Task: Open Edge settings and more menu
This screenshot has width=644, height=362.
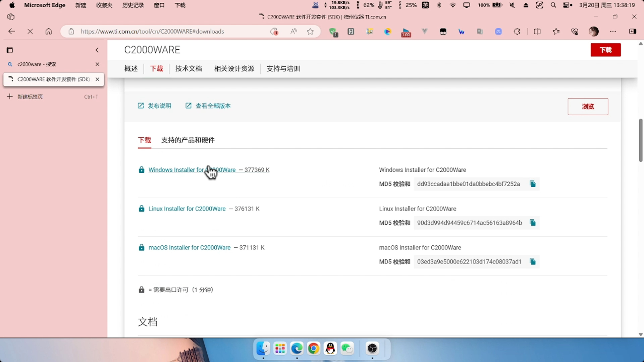Action: point(613,32)
